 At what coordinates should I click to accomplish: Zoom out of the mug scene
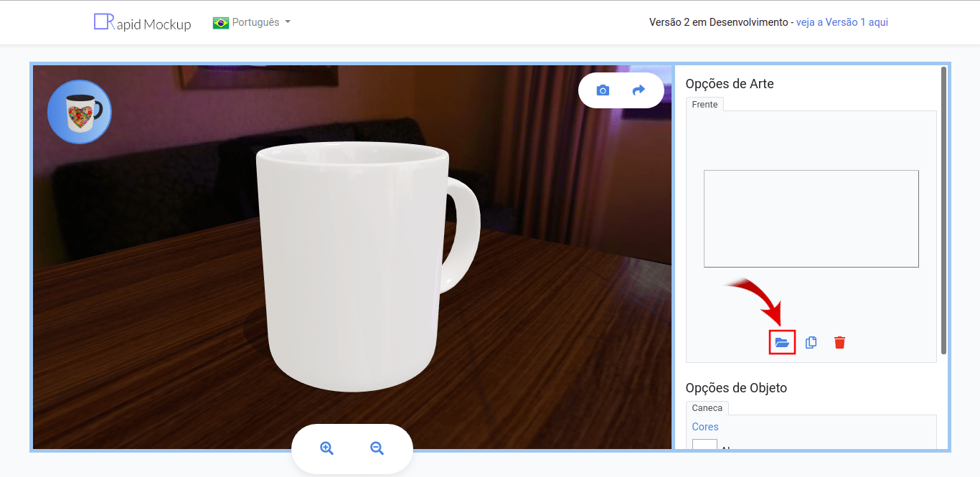377,448
